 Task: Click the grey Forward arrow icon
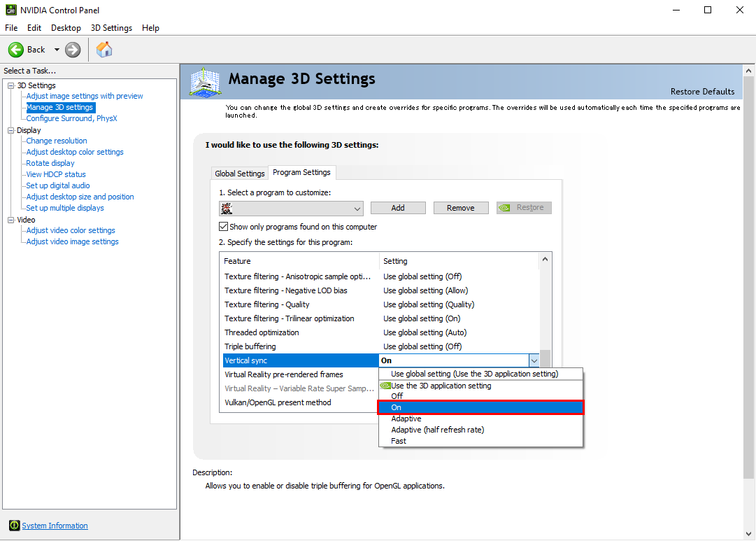point(73,49)
